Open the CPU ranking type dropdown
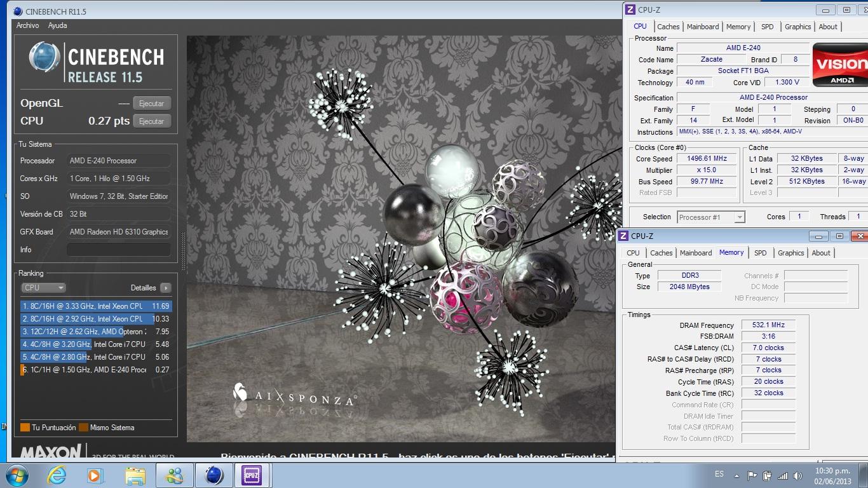Screen dimensions: 868x488 (43, 288)
